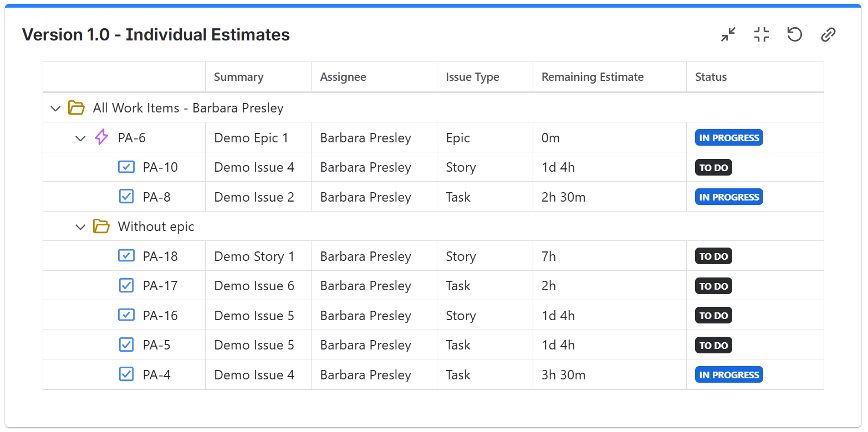Screen dimensions: 868x432
Task: Click the Demo Issue 2 summary cell
Action: [258, 197]
